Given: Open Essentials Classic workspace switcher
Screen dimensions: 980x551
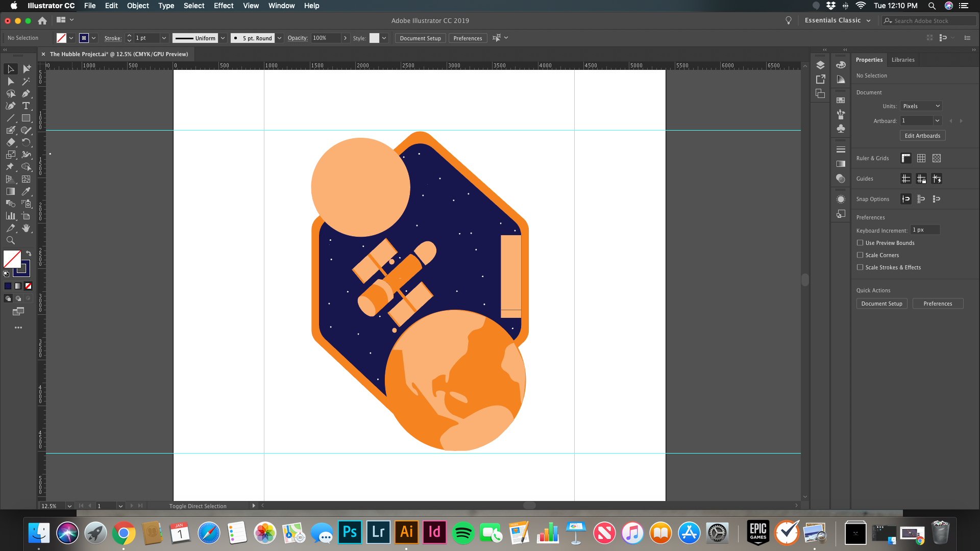Looking at the screenshot, I should [838, 20].
